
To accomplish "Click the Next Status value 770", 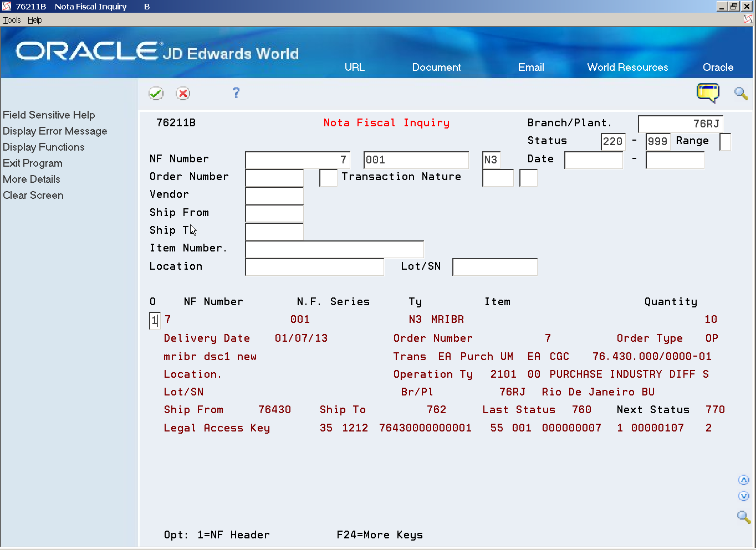I will click(x=716, y=409).
